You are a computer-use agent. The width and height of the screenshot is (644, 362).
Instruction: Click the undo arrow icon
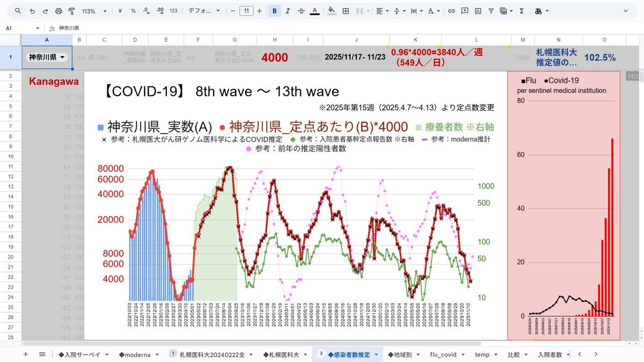[32, 11]
